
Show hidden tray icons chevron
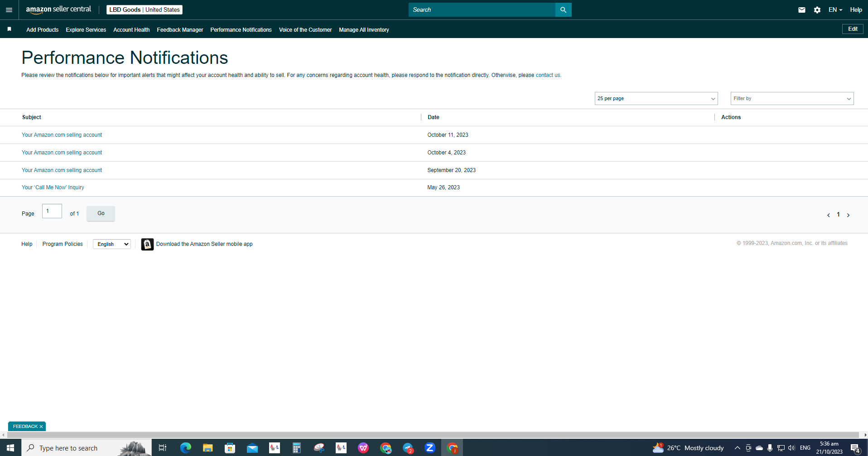pos(738,448)
